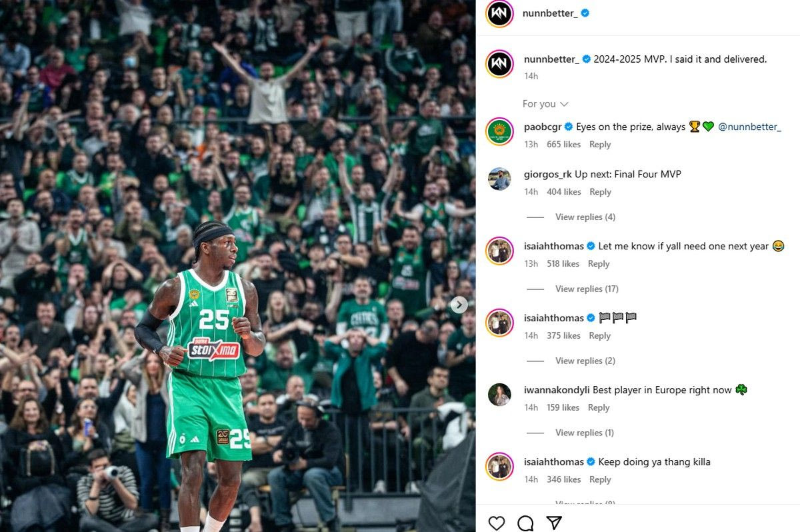Go to next photo with carousel arrow
This screenshot has height=532, width=800.
[x=459, y=305]
